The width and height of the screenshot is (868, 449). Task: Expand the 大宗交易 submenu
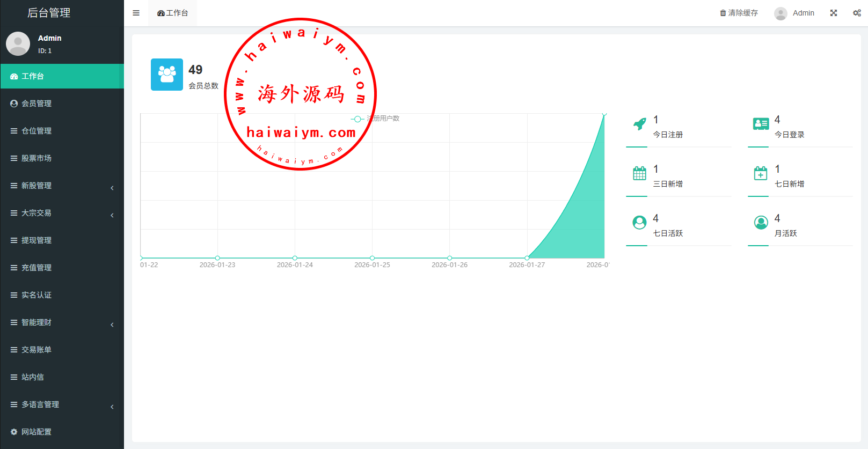pyautogui.click(x=62, y=213)
